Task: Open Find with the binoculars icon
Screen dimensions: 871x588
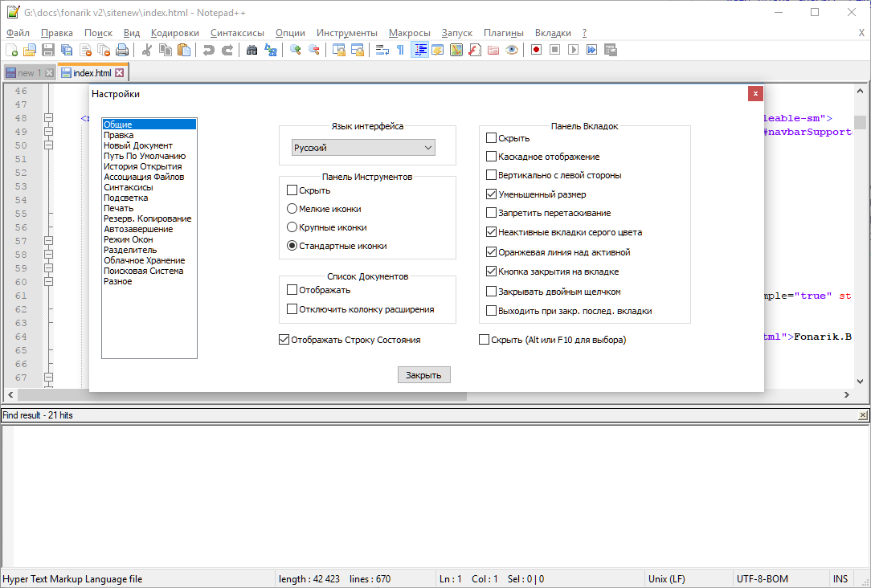Action: 251,50
